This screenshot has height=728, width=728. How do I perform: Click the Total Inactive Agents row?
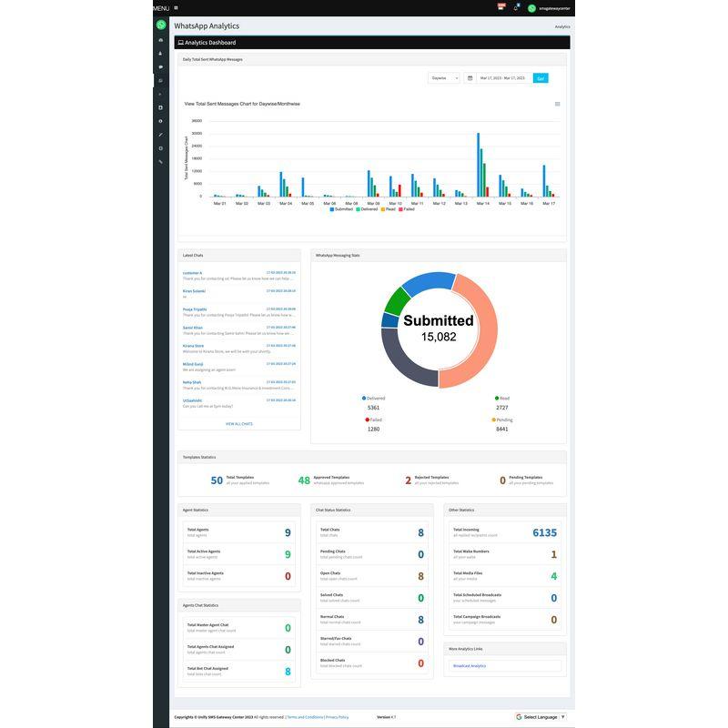239,576
